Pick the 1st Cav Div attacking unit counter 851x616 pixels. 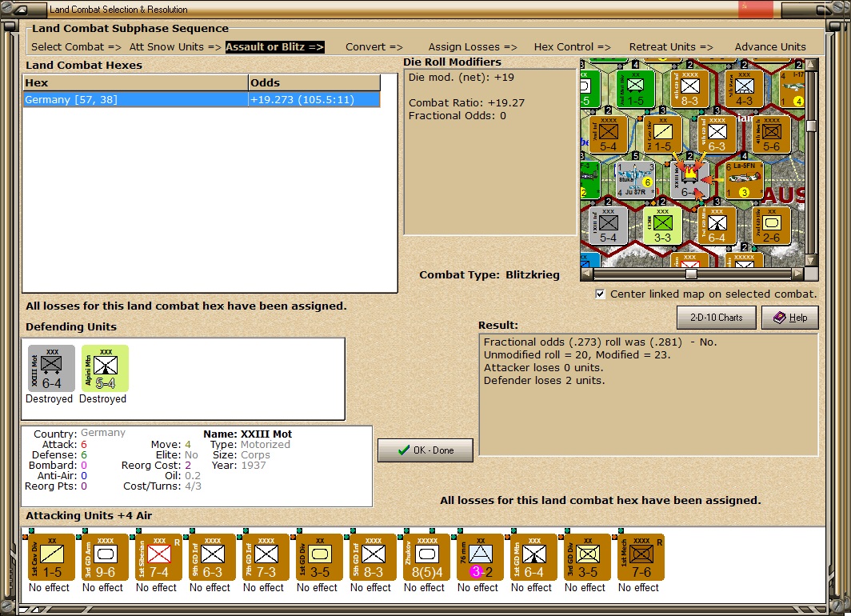(51, 557)
